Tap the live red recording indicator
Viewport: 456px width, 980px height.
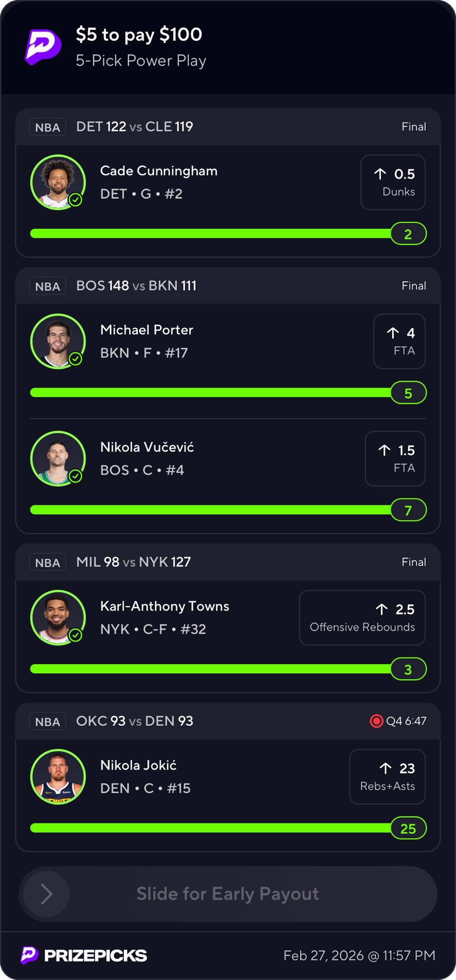[376, 721]
